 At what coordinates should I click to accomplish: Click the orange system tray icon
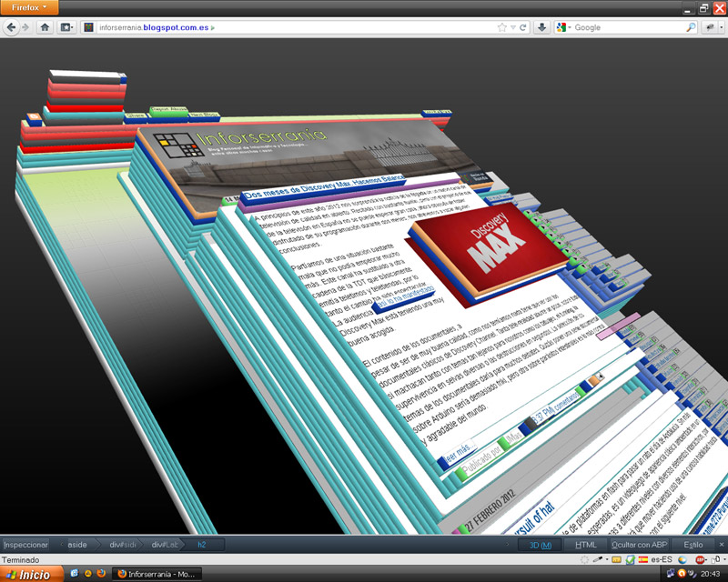[682, 574]
